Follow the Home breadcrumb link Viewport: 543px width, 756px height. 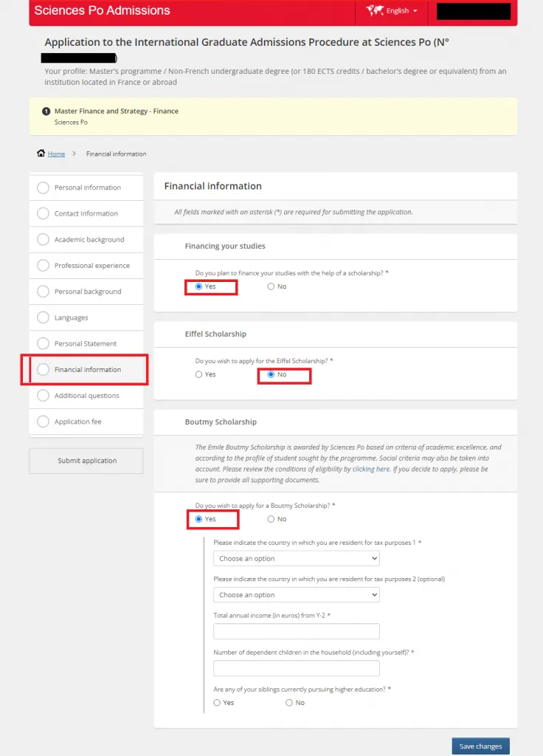[x=56, y=154]
